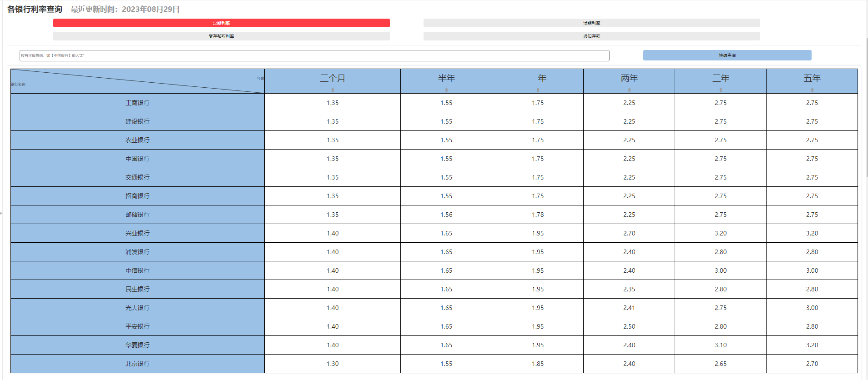Select the 工商银行 row name

pos(137,103)
